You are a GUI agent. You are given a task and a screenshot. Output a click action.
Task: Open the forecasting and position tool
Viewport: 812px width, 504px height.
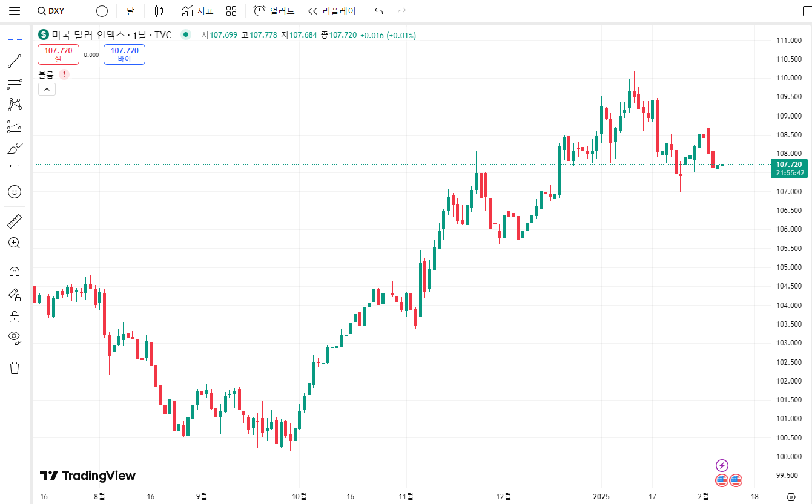[x=15, y=126]
